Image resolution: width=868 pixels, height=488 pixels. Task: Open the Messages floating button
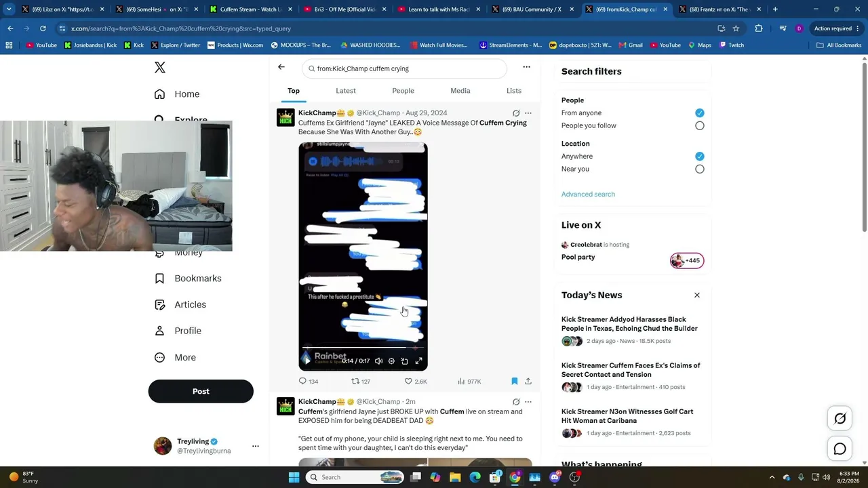pyautogui.click(x=840, y=449)
